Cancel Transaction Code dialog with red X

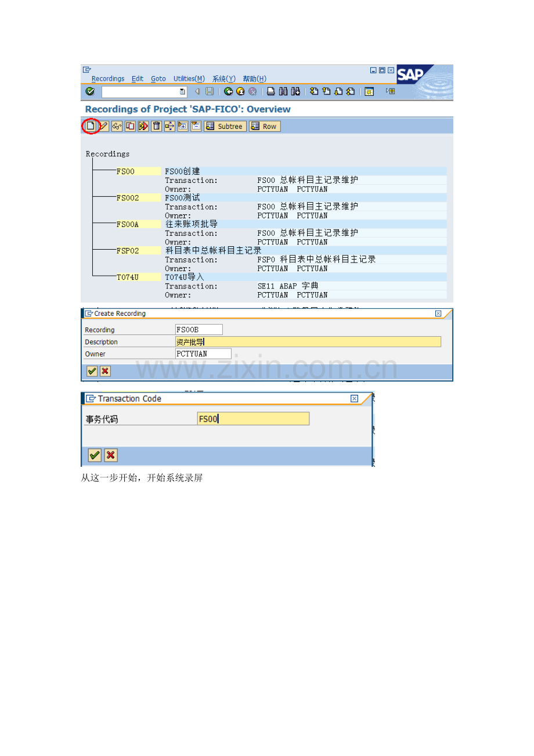[x=111, y=455]
